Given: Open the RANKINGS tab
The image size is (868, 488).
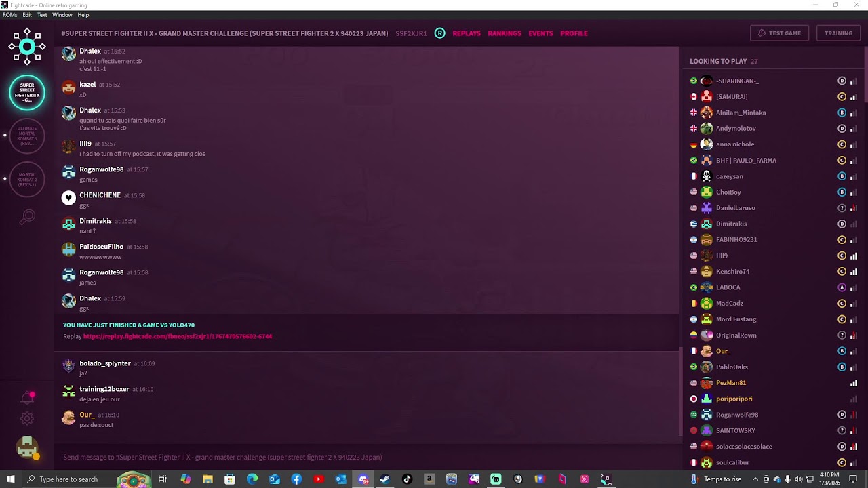Looking at the screenshot, I should point(505,33).
